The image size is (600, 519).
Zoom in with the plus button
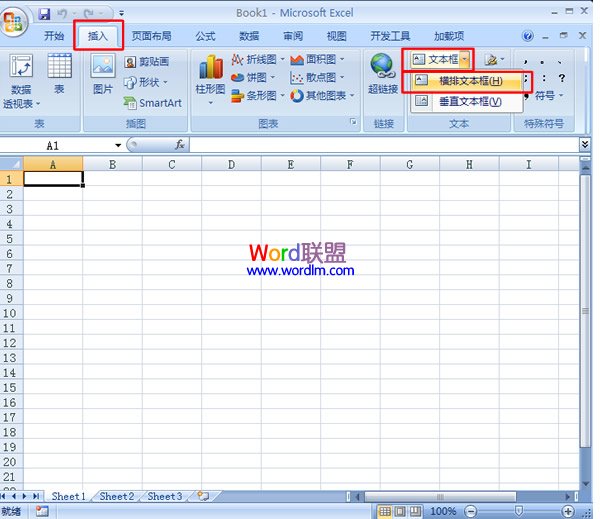click(568, 511)
